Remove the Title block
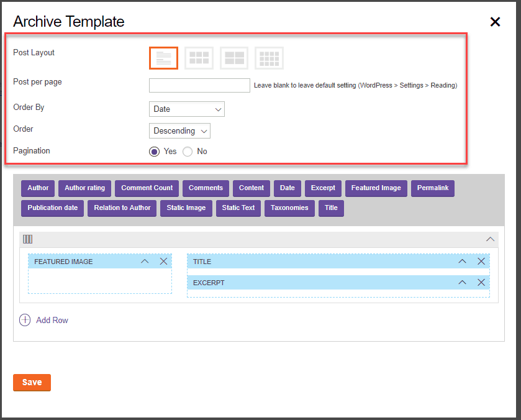Viewport: 521px width, 420px height. tap(481, 262)
